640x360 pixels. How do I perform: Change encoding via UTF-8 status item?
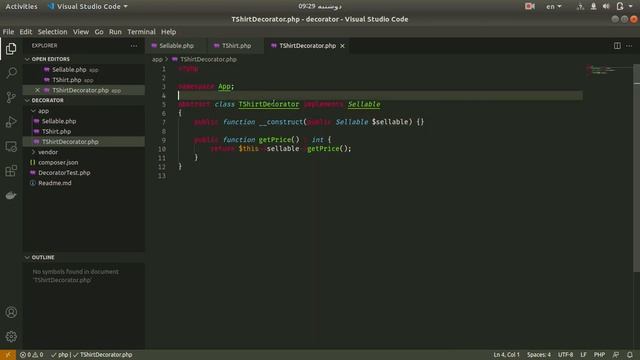(x=565, y=355)
